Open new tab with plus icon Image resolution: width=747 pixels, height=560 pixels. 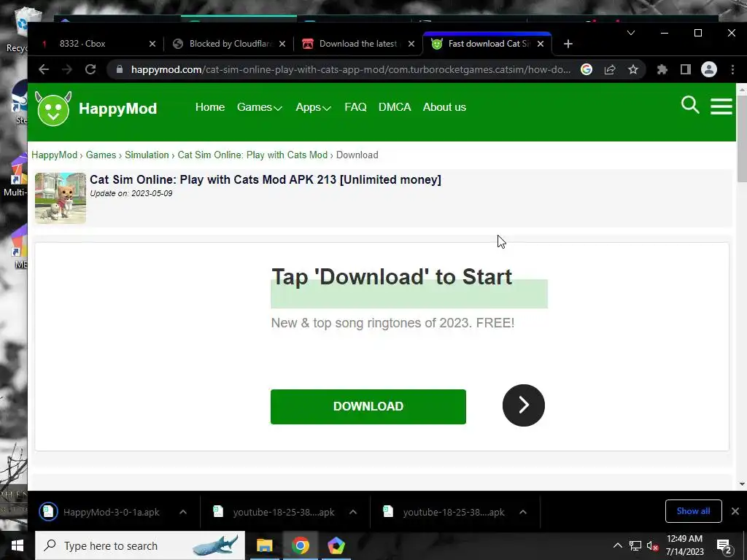coord(568,44)
